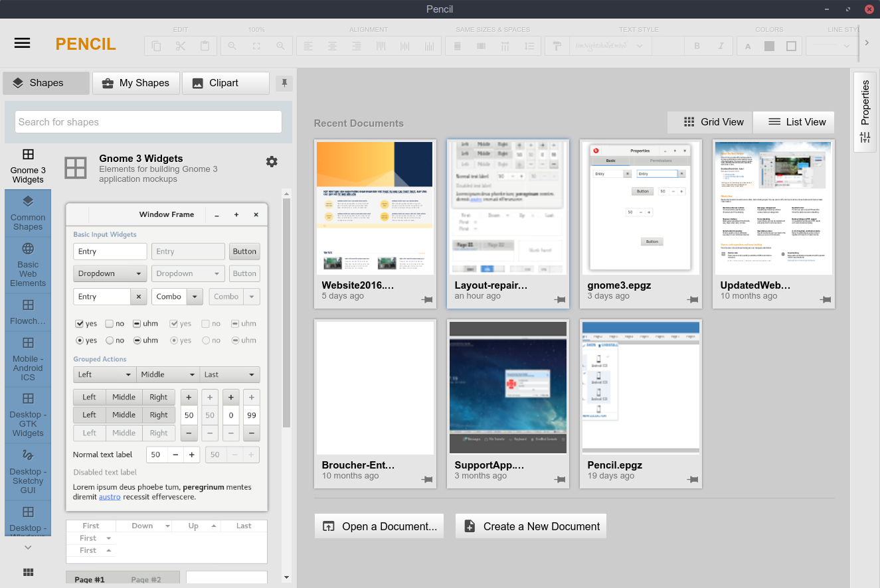Click the Search for shapes field
Viewport: 880px width, 588px height.
click(x=148, y=122)
